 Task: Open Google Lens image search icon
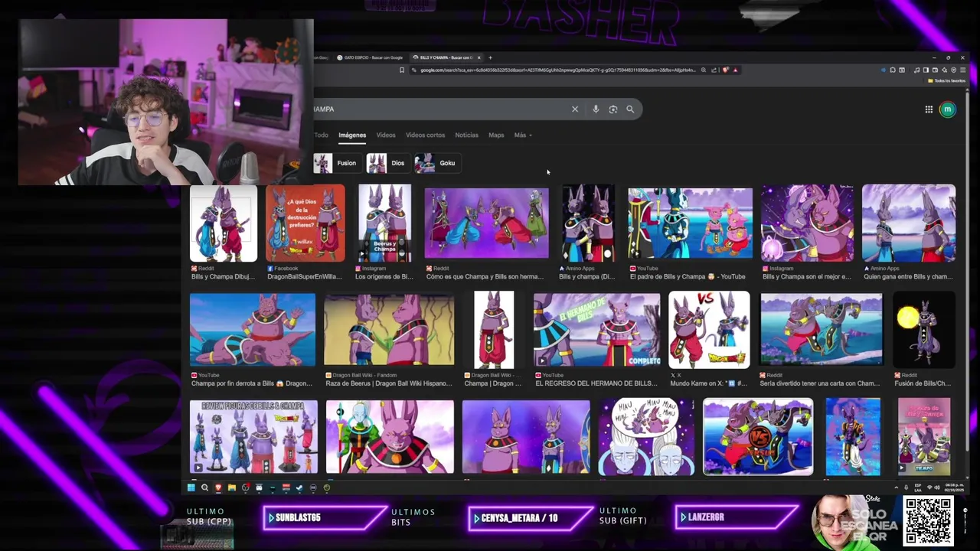[612, 109]
